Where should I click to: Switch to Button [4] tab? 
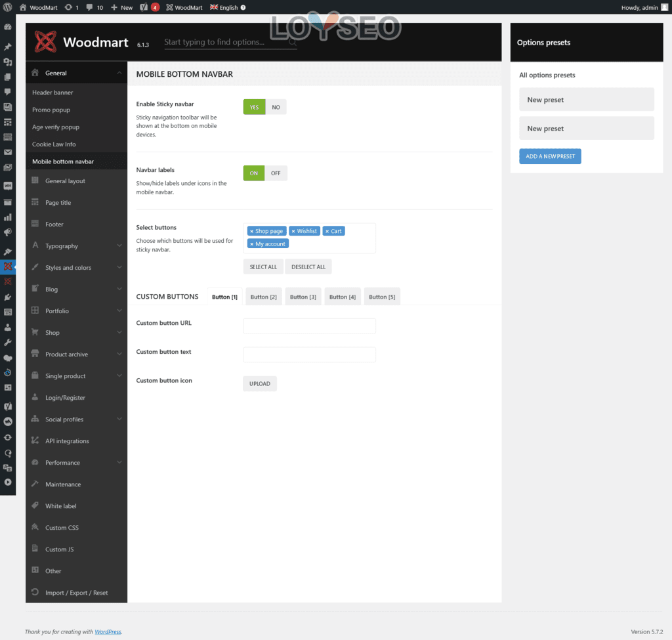point(343,297)
